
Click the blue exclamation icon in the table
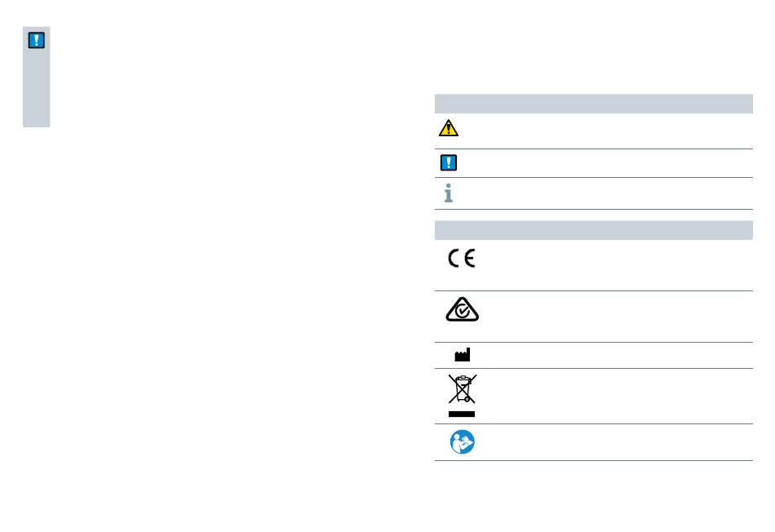(448, 162)
